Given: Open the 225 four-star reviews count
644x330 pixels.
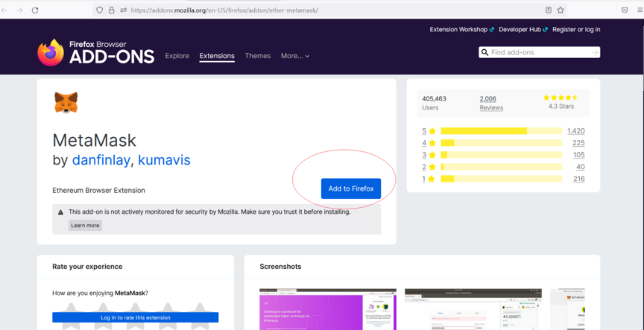Looking at the screenshot, I should 578,143.
